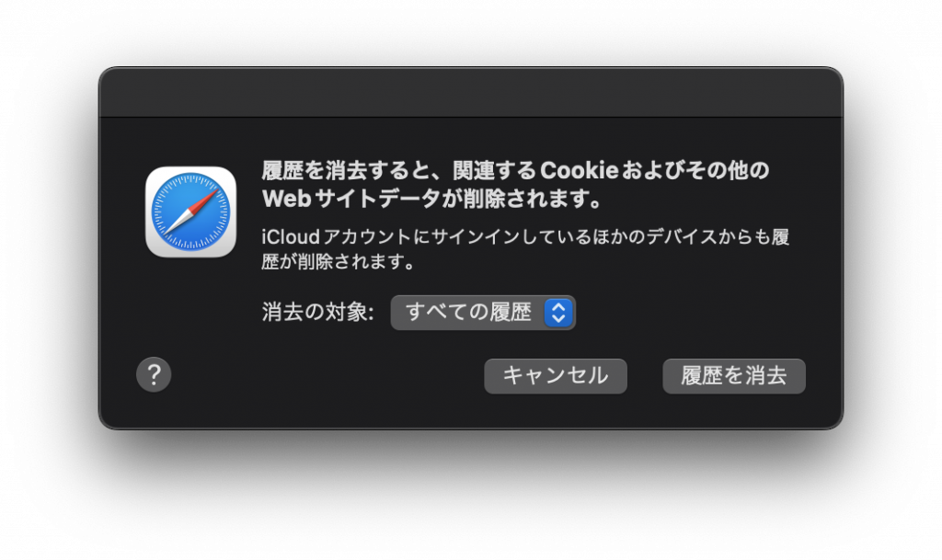This screenshot has height=560, width=942.
Task: Click the blank dialog area between help and キャンセル
Action: coord(327,376)
